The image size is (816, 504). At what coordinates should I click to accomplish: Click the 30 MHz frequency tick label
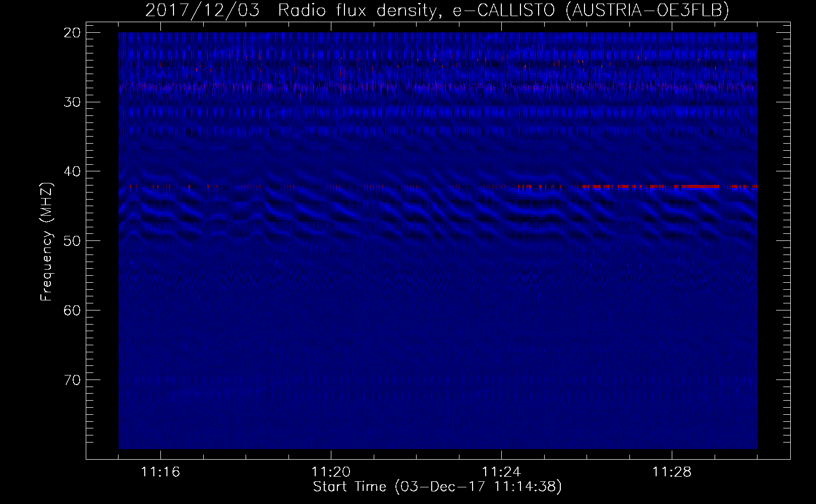(x=72, y=102)
